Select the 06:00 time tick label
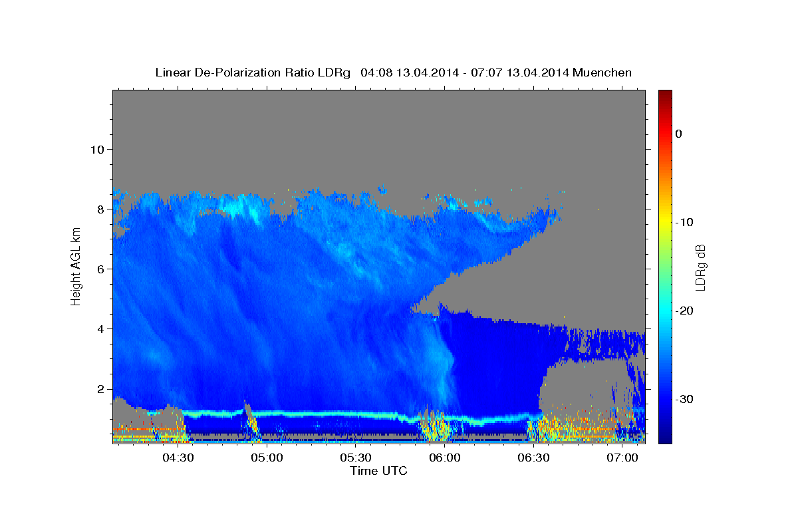 tap(444, 458)
